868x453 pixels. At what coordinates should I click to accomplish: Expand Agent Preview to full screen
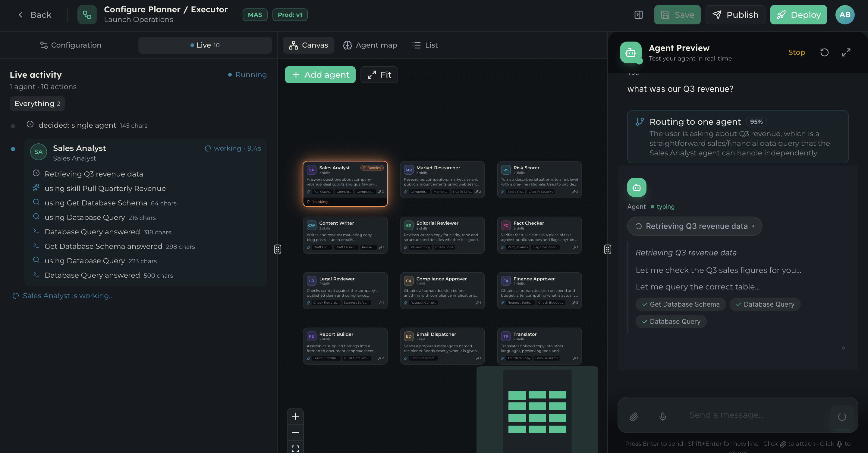point(846,52)
